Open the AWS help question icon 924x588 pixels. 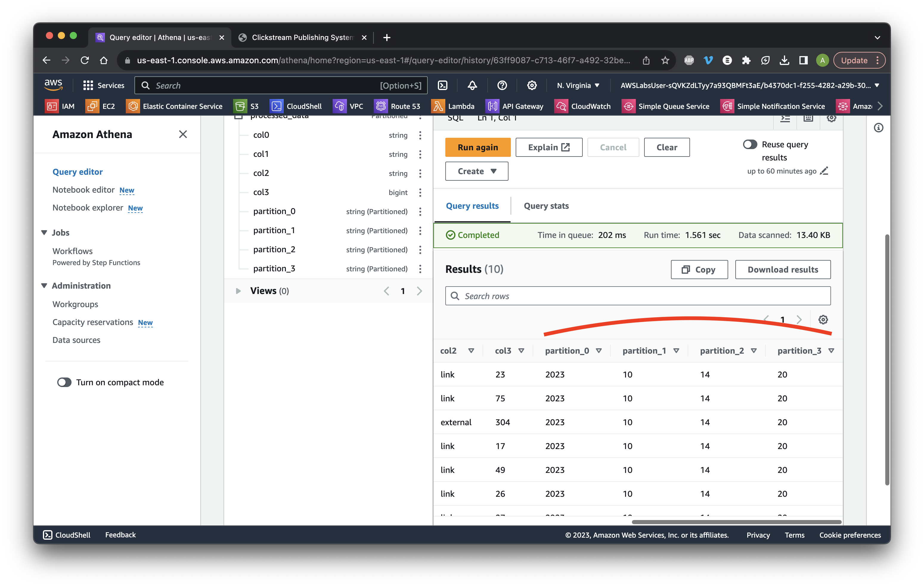point(502,85)
